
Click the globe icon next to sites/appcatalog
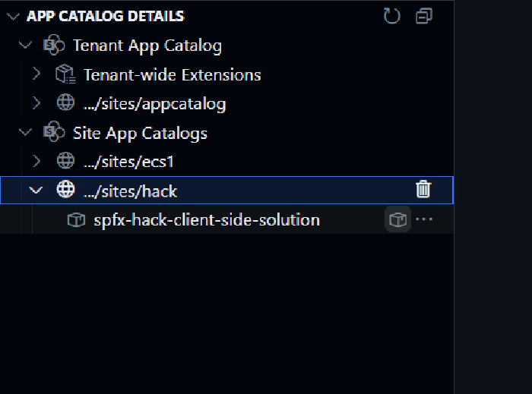pos(65,104)
